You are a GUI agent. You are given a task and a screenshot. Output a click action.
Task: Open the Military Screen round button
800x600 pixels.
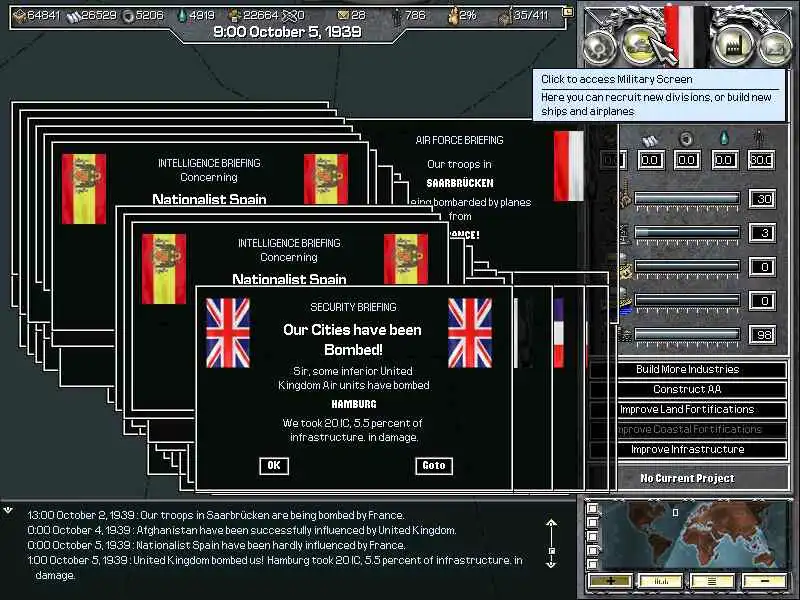pyautogui.click(x=642, y=44)
